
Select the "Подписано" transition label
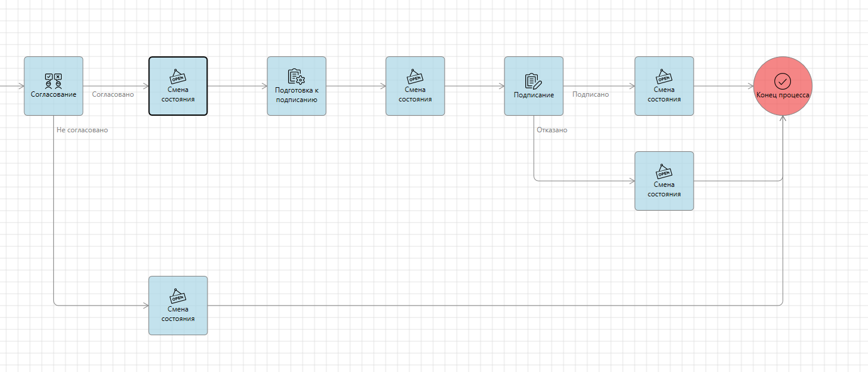coord(590,94)
